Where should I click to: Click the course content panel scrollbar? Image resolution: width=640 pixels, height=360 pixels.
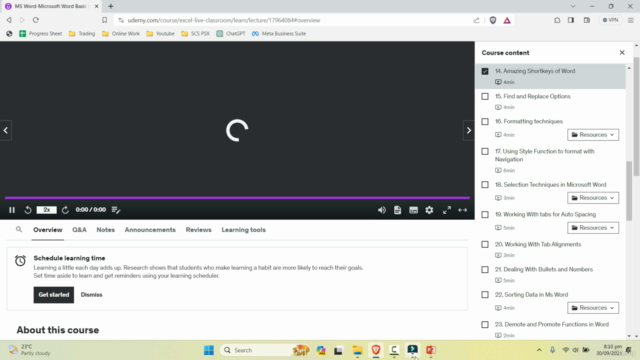(x=629, y=191)
